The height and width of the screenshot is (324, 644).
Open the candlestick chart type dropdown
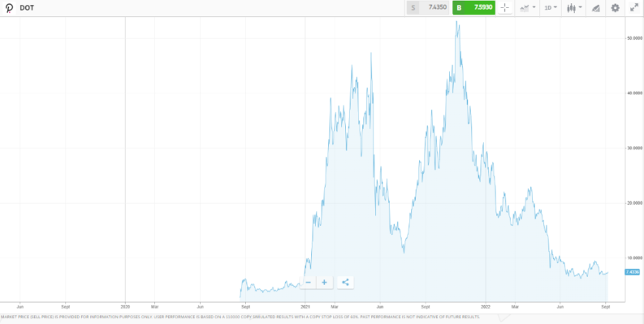574,8
